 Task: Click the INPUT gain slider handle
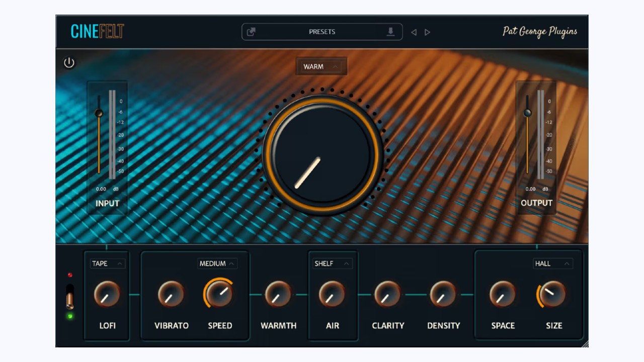[99, 113]
